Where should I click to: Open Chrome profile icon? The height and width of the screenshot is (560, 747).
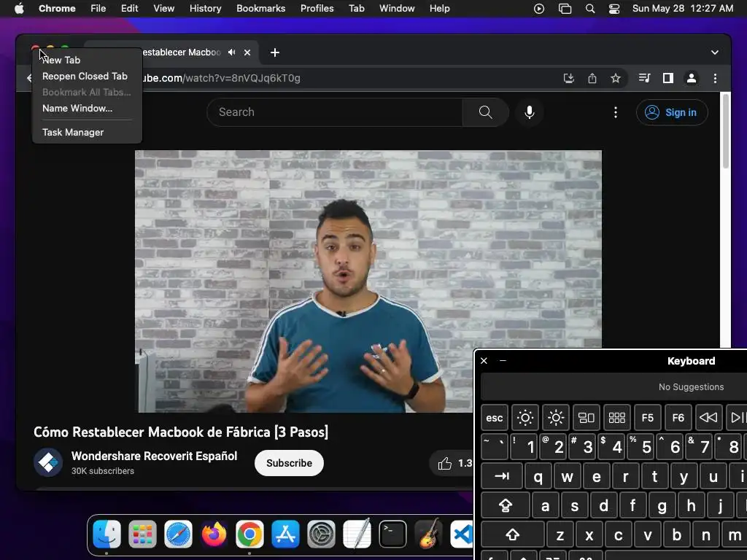[x=692, y=78]
